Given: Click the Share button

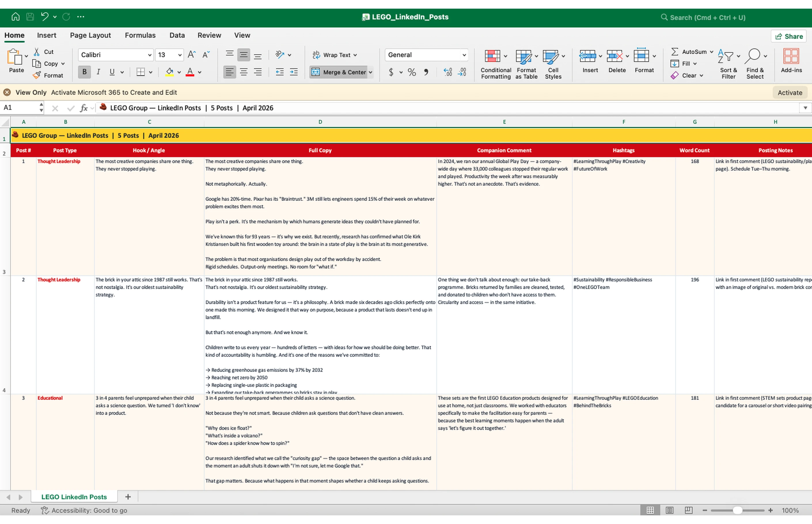Looking at the screenshot, I should click(788, 36).
